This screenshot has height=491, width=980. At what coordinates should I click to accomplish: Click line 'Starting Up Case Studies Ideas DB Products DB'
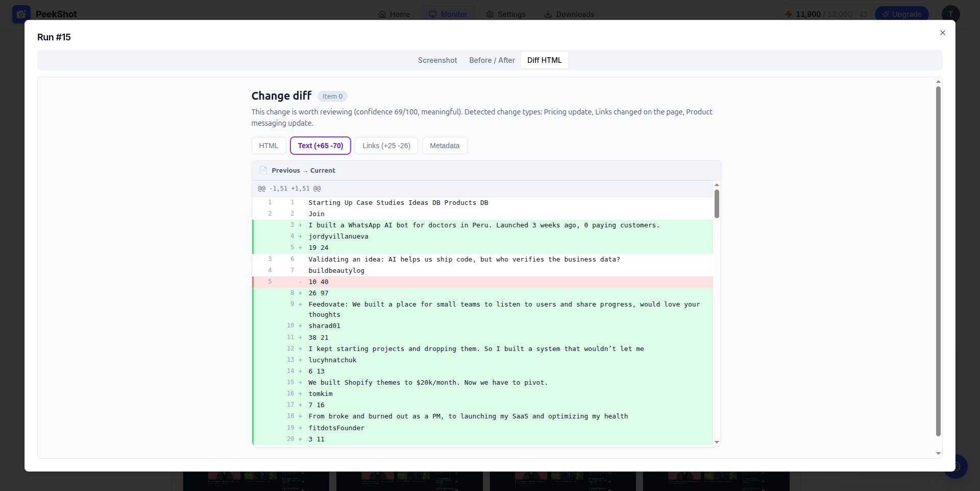(x=482, y=203)
